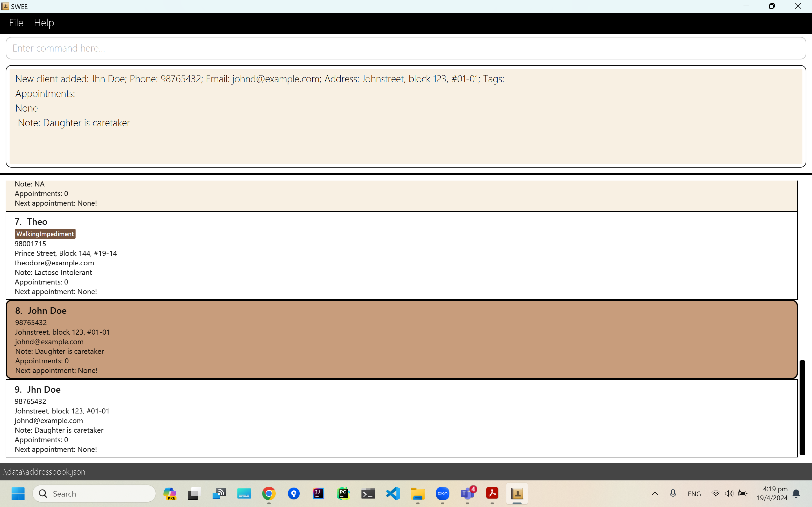
Task: Click the command input field
Action: click(x=405, y=48)
